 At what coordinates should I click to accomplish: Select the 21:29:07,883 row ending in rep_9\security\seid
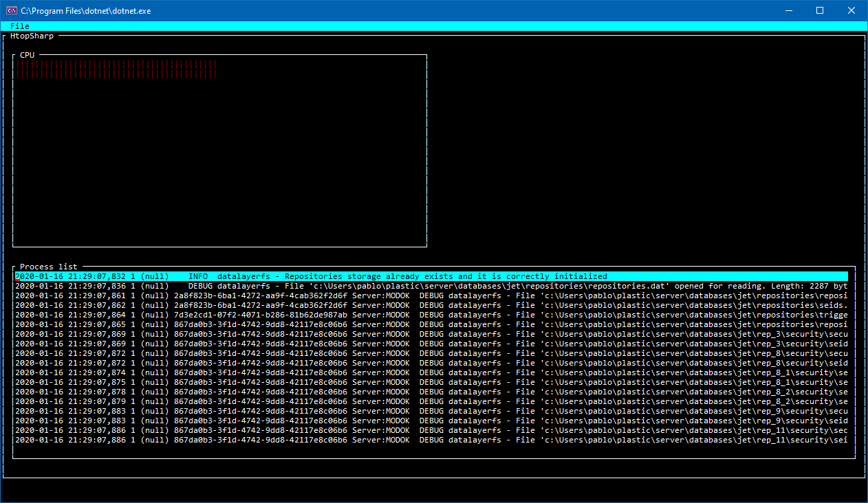point(431,421)
